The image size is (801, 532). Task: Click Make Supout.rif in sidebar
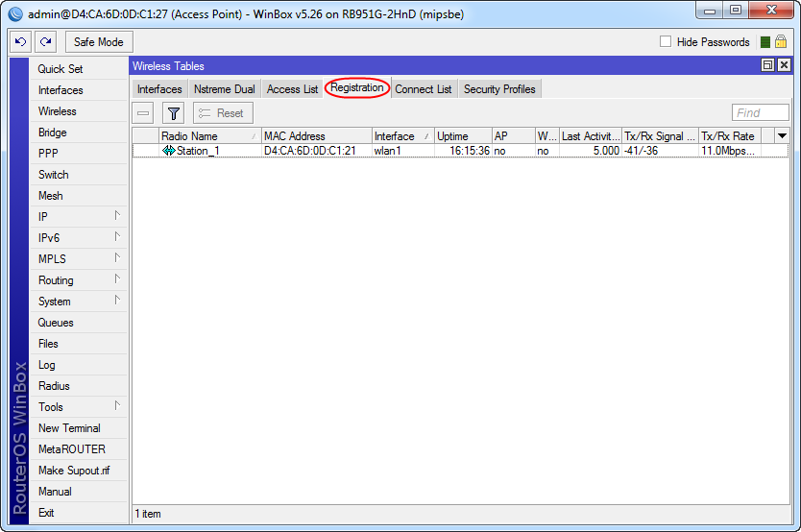78,471
